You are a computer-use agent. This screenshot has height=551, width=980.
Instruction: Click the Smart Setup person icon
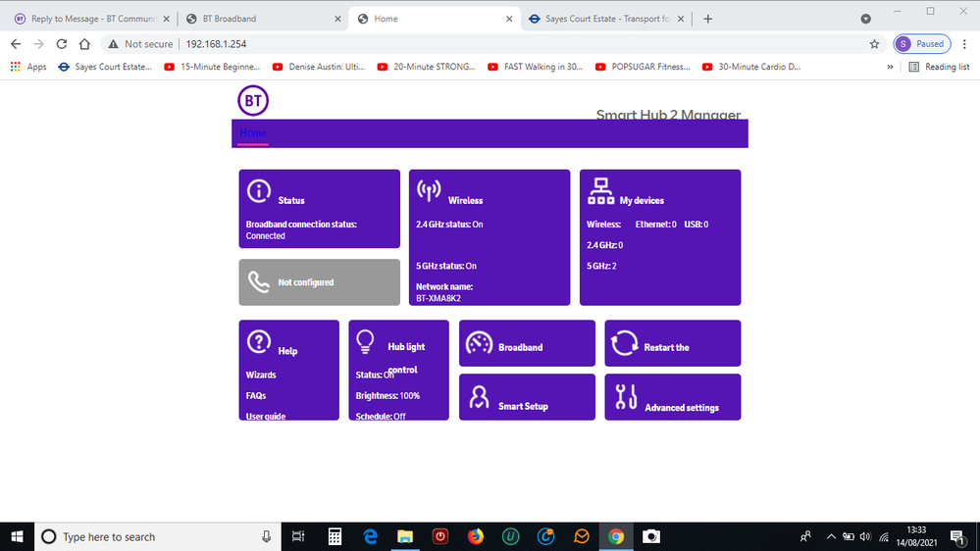coord(479,397)
